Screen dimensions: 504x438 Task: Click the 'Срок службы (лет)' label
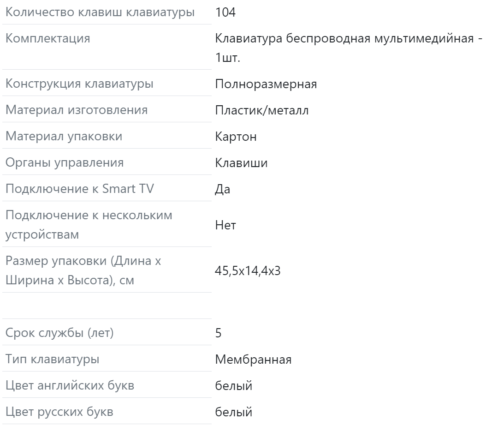(x=59, y=333)
